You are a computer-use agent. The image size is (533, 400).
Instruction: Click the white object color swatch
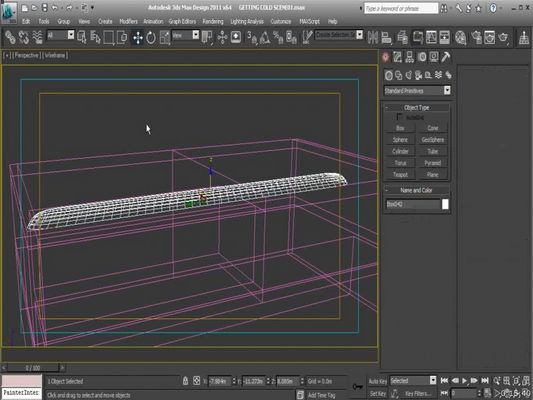[445, 204]
